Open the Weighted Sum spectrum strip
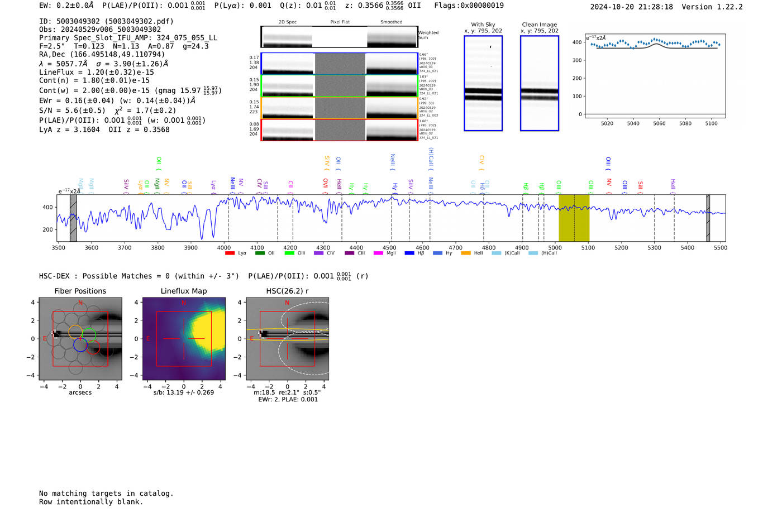The height and width of the screenshot is (532, 782). tap(340, 37)
